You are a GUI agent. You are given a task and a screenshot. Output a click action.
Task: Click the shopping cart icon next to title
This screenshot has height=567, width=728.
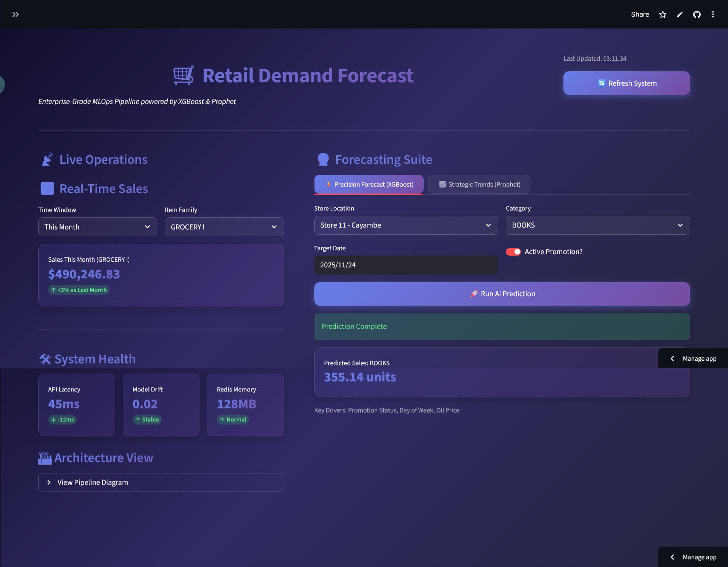coord(183,75)
